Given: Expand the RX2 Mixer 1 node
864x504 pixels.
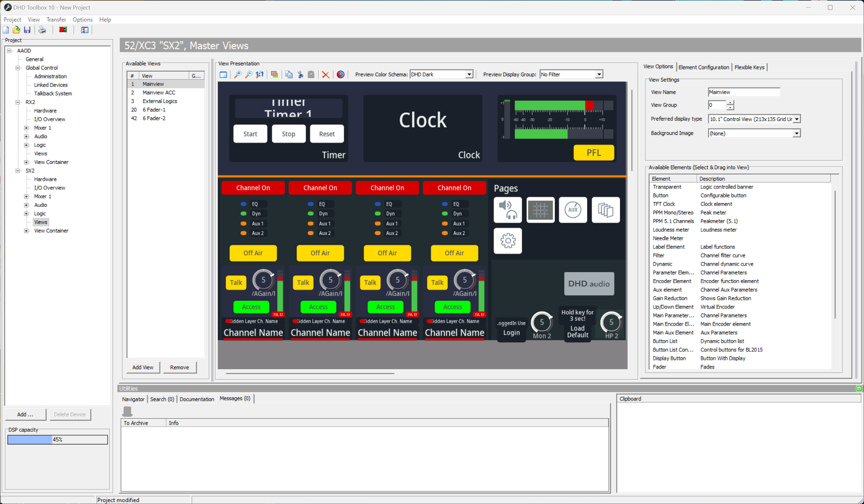Looking at the screenshot, I should pyautogui.click(x=26, y=128).
